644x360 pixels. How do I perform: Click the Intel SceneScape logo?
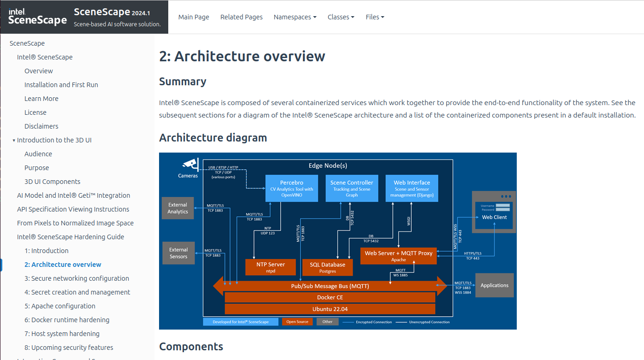pyautogui.click(x=37, y=17)
